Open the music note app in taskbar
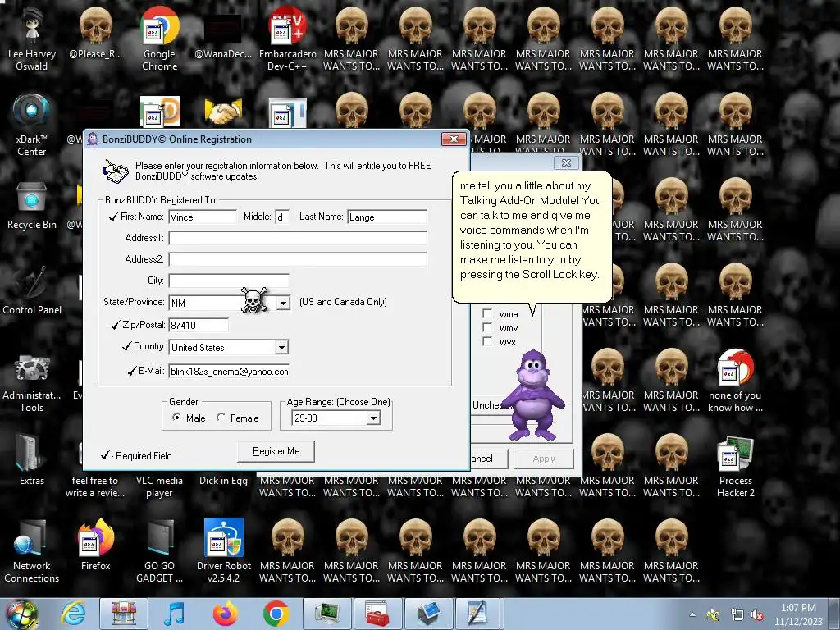This screenshot has width=840, height=630. pos(174,614)
